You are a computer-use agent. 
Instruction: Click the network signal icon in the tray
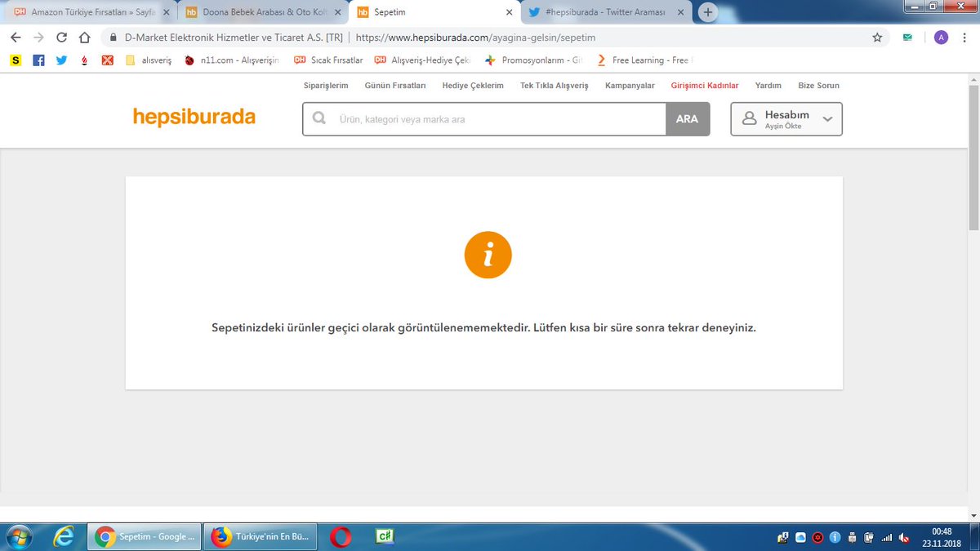pyautogui.click(x=887, y=537)
